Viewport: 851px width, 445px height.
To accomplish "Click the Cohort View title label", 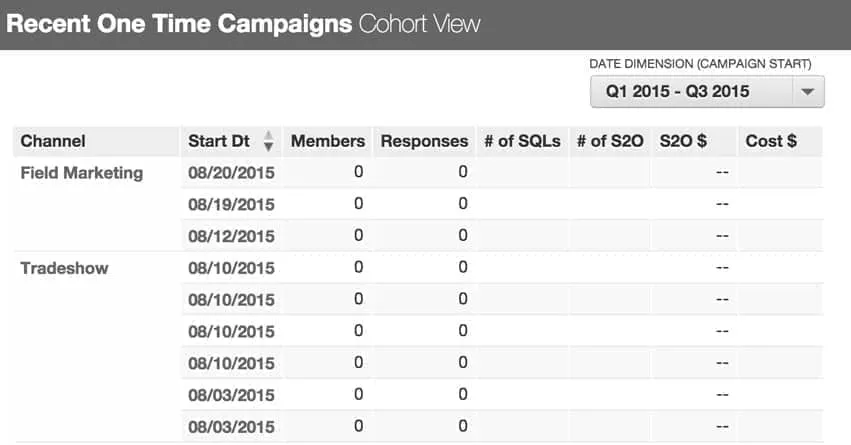I will pos(416,25).
